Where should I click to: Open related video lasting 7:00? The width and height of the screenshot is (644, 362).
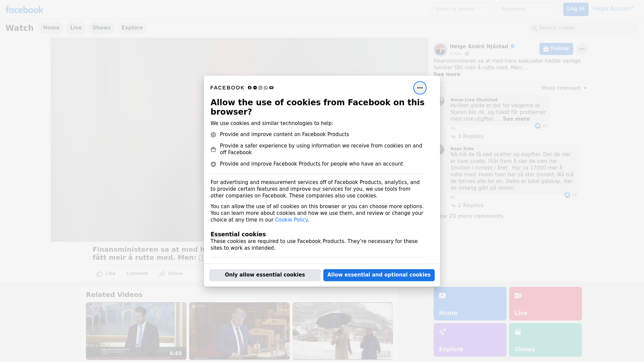[x=239, y=331]
